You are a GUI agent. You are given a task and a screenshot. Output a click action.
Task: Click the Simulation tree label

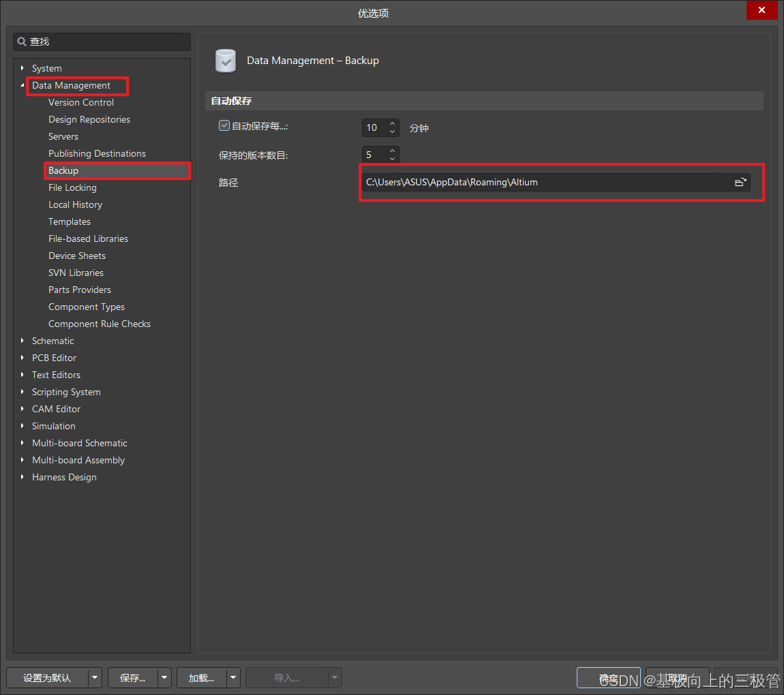(53, 426)
